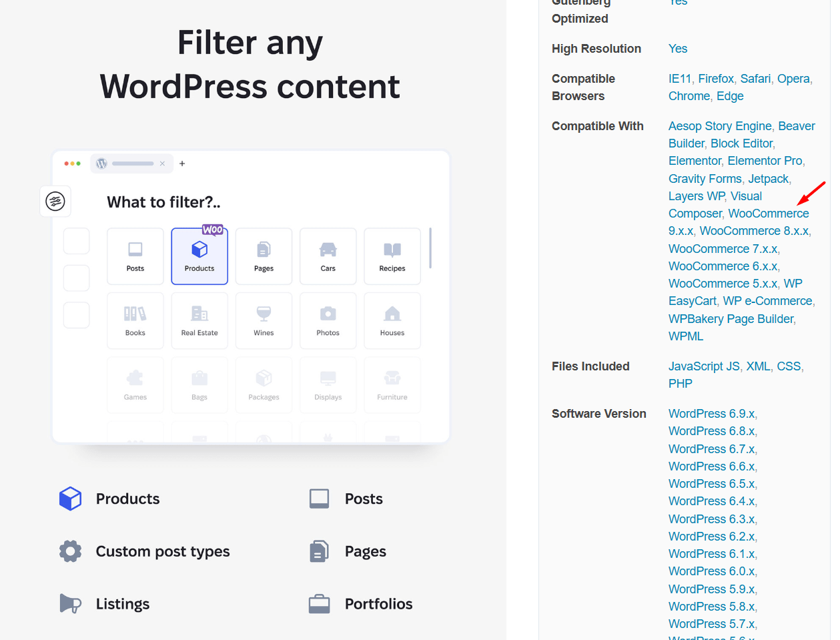Screen dimensions: 840x640
Task: Select the Photos tile
Action: click(x=328, y=321)
